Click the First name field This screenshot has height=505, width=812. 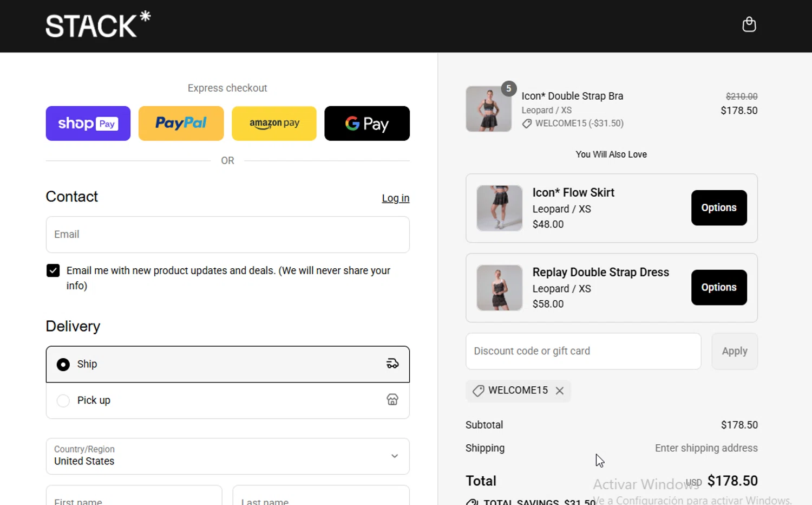[134, 496]
